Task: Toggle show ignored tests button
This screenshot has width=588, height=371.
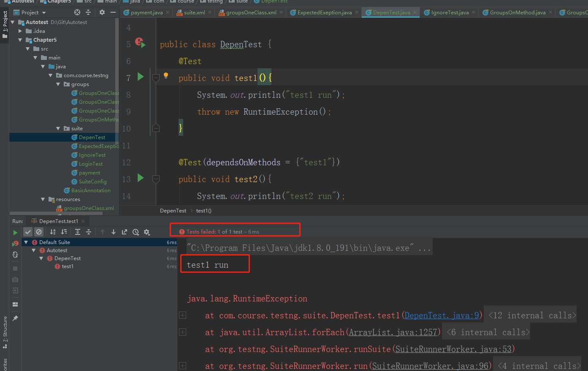Action: click(x=39, y=232)
